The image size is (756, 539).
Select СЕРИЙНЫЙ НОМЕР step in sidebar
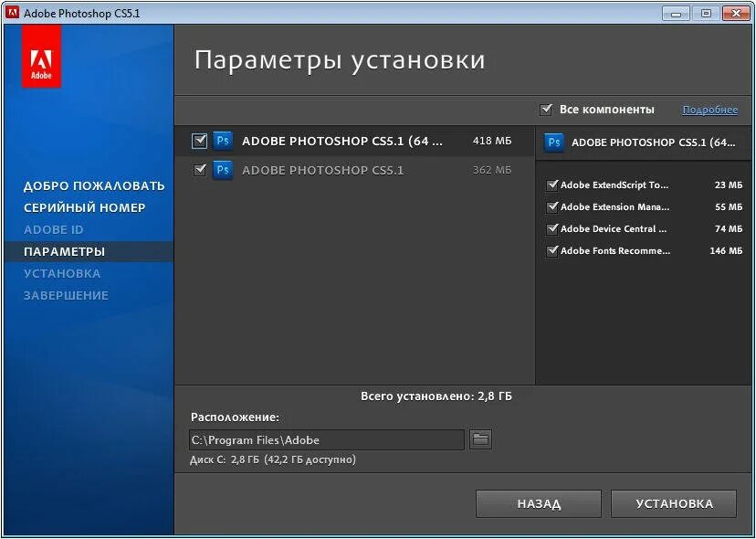click(x=84, y=208)
